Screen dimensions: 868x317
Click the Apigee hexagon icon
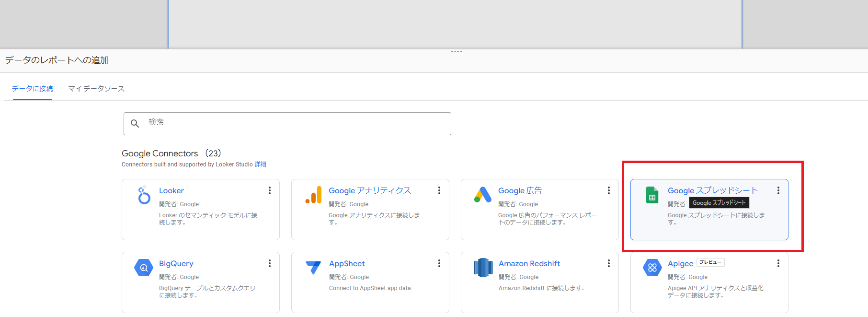[x=652, y=268]
